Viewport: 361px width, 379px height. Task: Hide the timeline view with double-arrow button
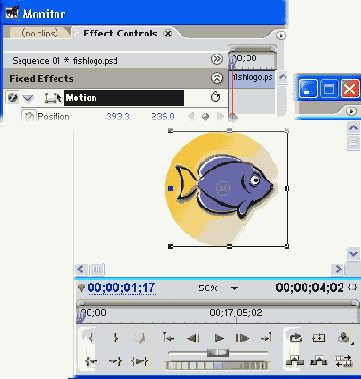217,59
